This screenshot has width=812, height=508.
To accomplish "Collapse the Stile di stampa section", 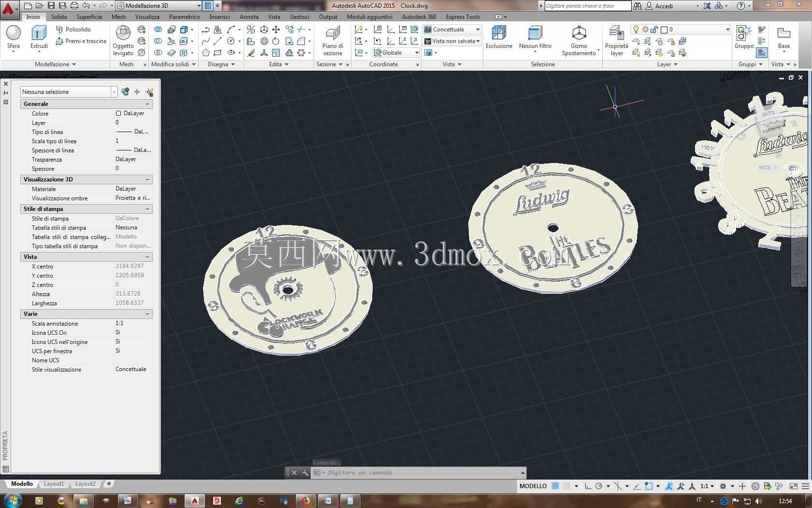I will click(147, 209).
